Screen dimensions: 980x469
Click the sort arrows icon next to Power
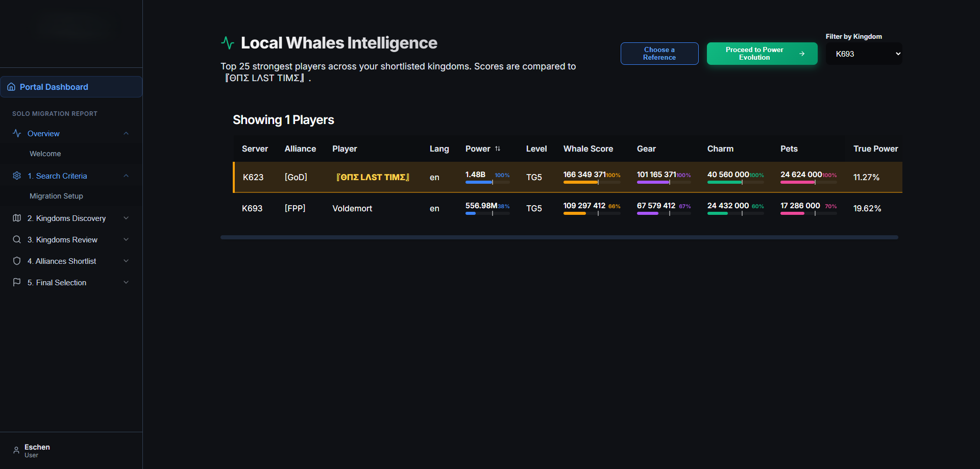pos(498,149)
